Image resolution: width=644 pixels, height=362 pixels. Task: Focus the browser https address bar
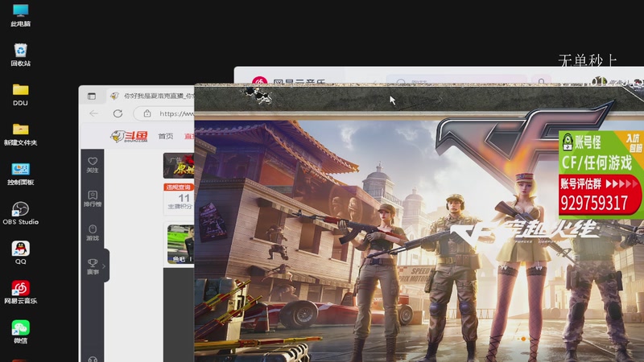point(164,113)
